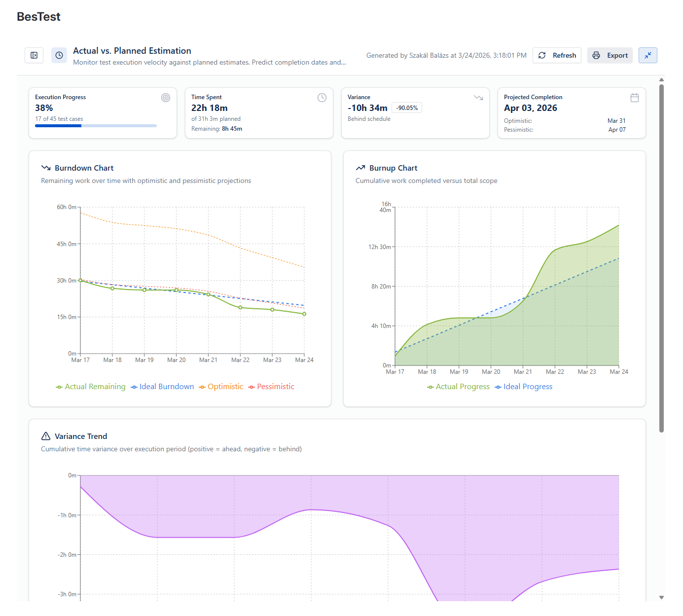
Task: Toggle Actual Progress in burnup legend
Action: click(458, 387)
